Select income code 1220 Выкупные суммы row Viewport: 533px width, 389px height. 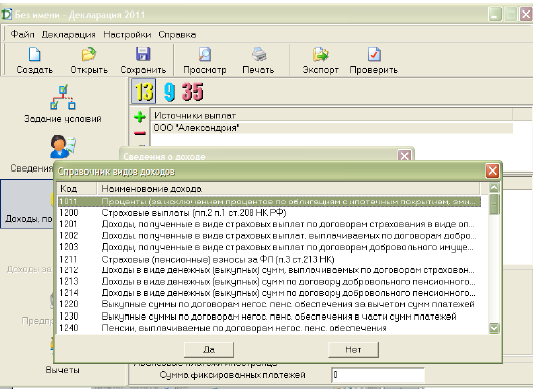(269, 304)
